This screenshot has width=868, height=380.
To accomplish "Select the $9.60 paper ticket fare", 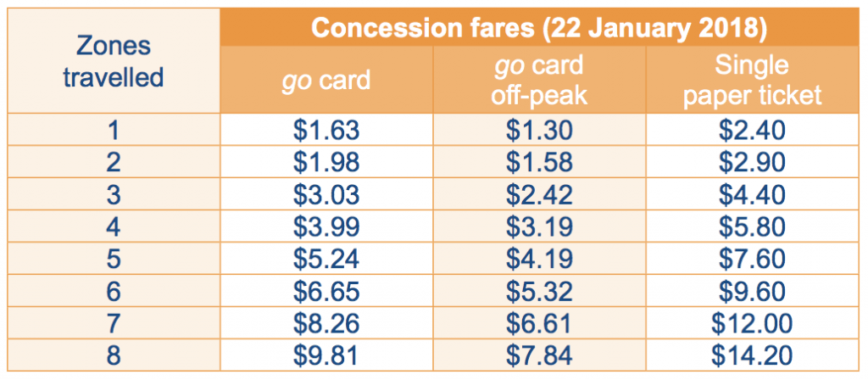I will [752, 291].
